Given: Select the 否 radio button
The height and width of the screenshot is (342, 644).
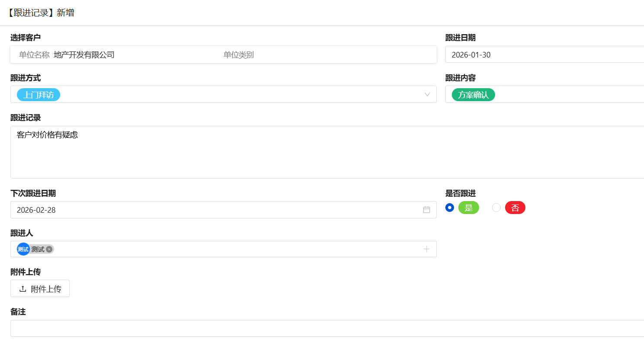Looking at the screenshot, I should pos(496,208).
